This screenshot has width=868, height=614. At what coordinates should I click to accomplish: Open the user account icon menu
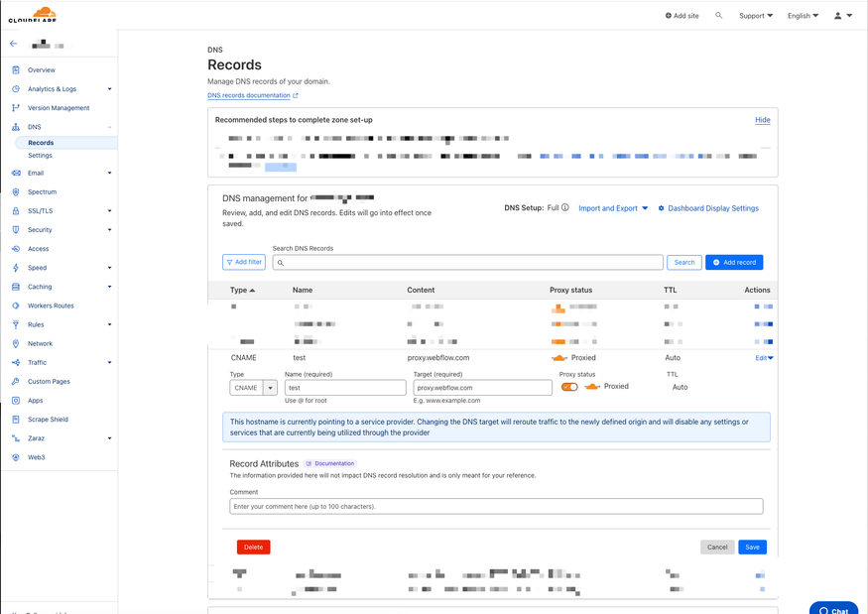842,16
